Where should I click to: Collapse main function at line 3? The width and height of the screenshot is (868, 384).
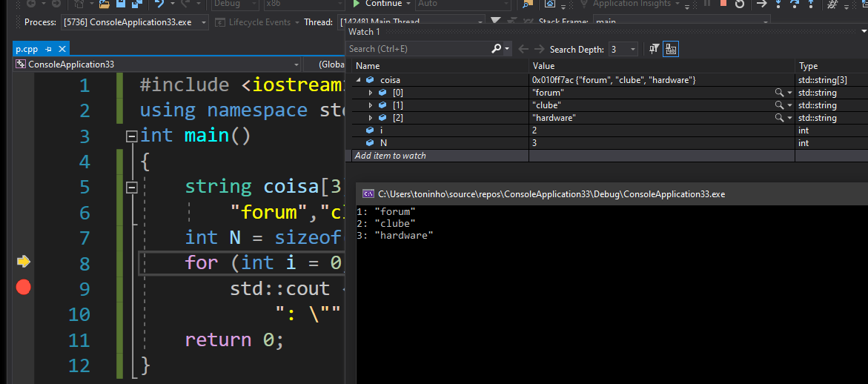(131, 136)
